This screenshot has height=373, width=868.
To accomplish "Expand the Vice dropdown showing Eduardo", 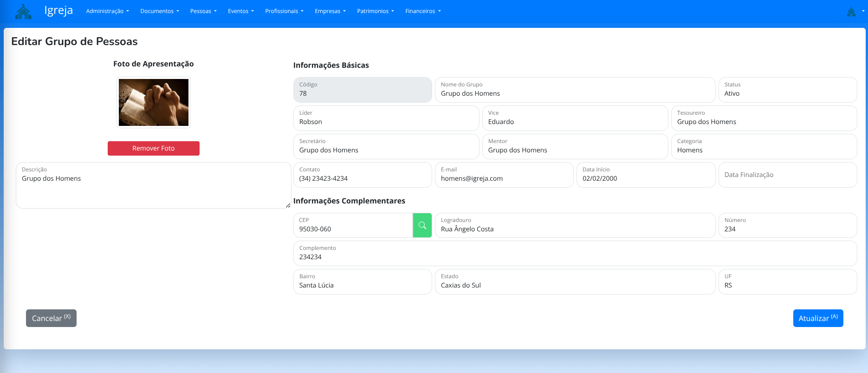I will pyautogui.click(x=575, y=118).
